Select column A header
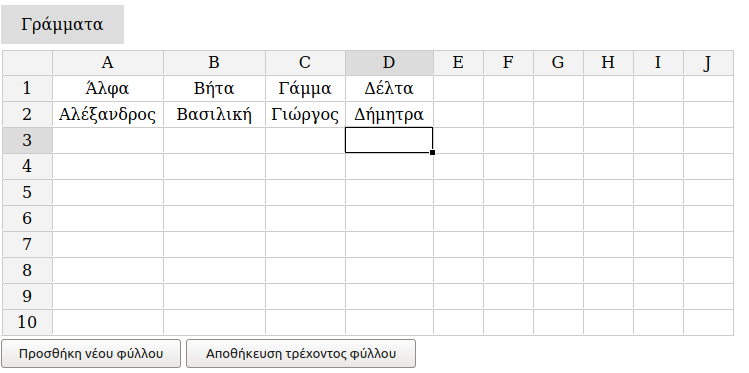This screenshot has height=373, width=749. [108, 63]
